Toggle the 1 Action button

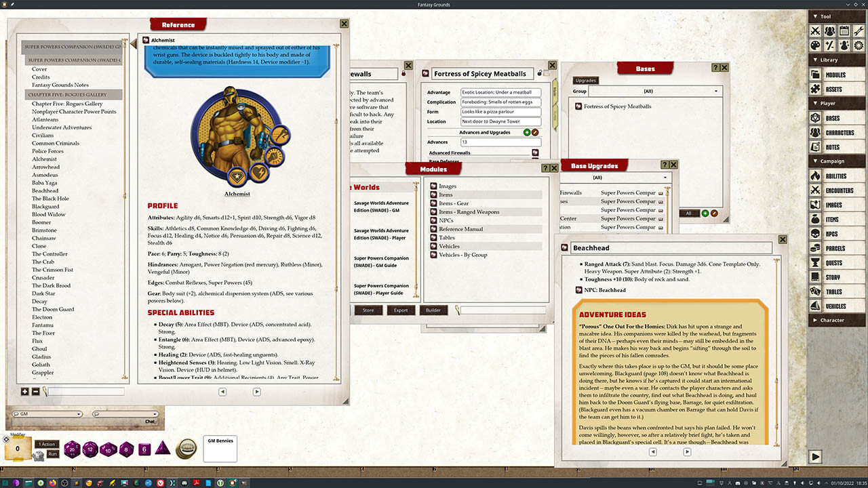47,444
